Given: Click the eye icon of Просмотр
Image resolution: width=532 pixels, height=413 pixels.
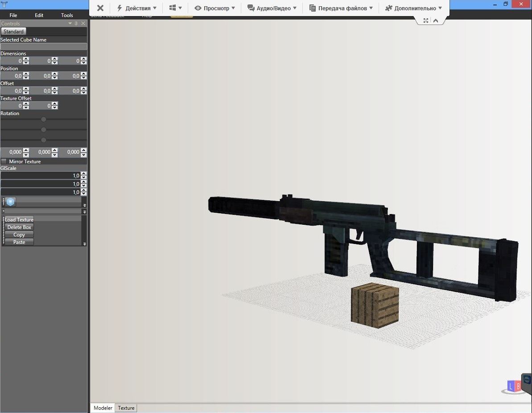Looking at the screenshot, I should 197,8.
